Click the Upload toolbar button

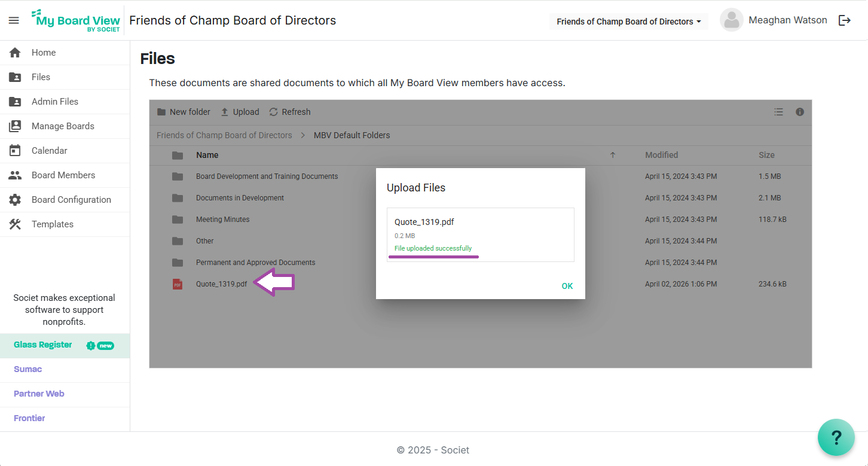[240, 112]
